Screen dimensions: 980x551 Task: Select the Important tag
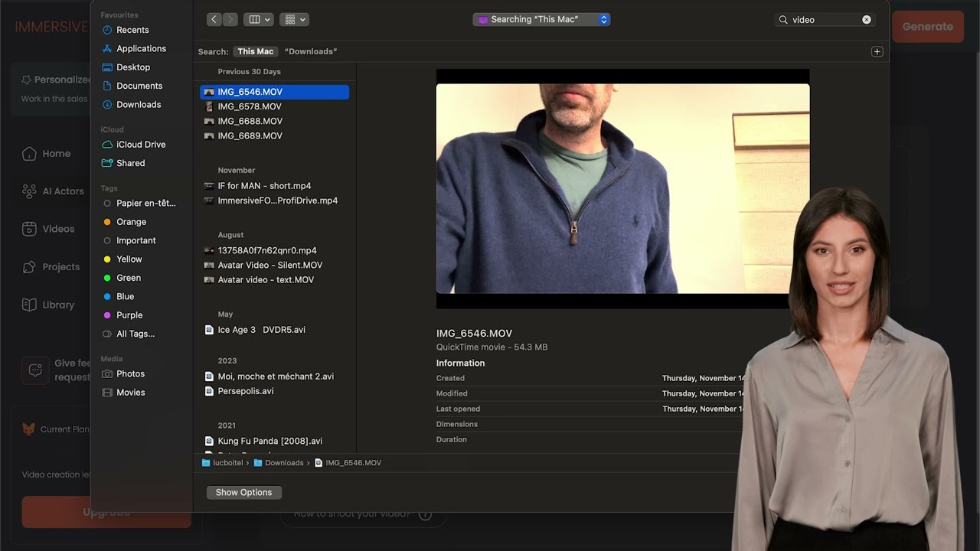point(129,240)
